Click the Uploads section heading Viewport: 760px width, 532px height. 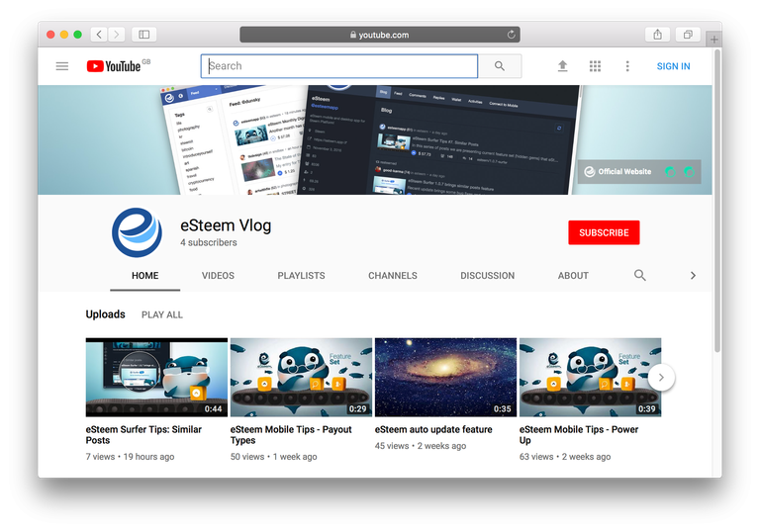pos(105,314)
